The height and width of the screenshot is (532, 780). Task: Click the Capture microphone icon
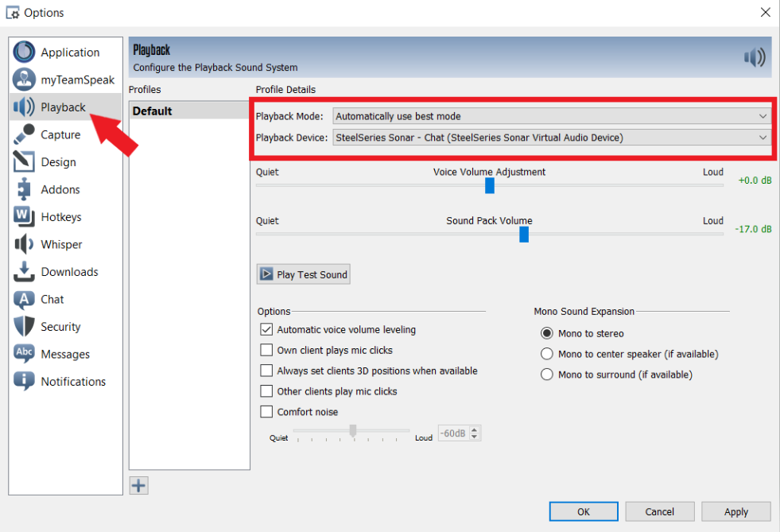coord(24,134)
